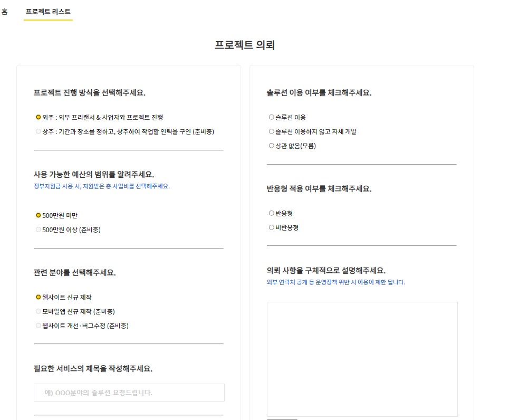Click heading 반응형 적용 여부를 체크해주세요

319,189
